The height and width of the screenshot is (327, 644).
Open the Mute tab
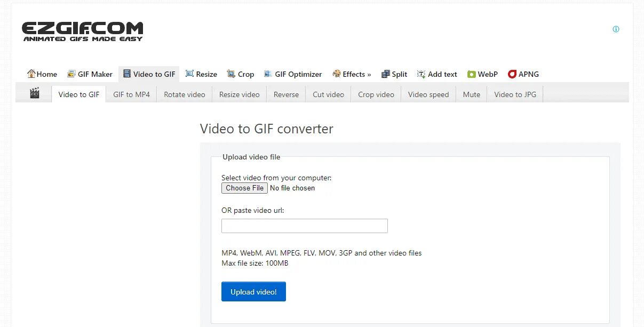471,94
